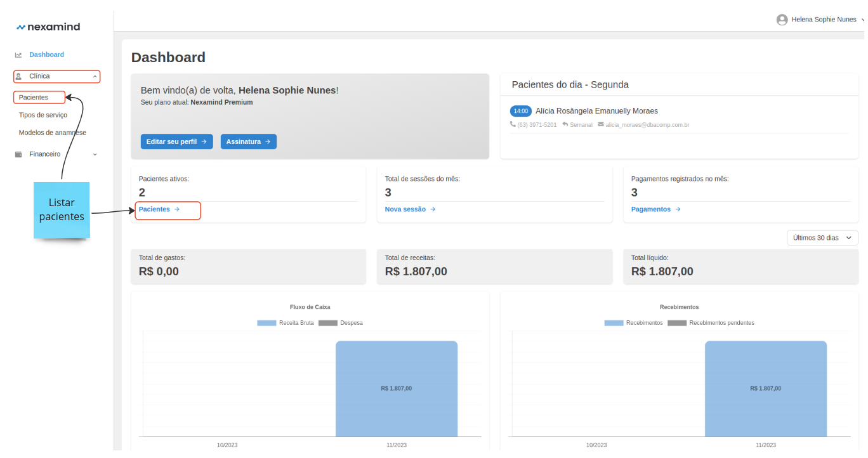
Task: Open the Últimos 30 dias dropdown
Action: [822, 238]
